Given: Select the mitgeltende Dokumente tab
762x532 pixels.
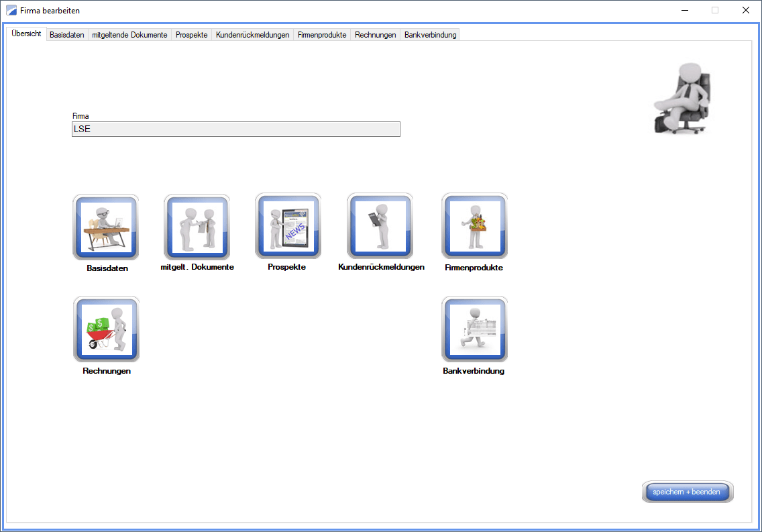Looking at the screenshot, I should (129, 35).
